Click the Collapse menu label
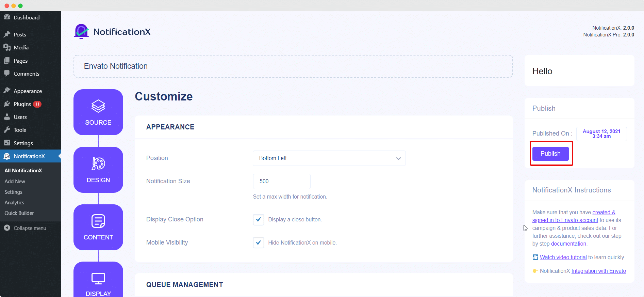Image resolution: width=644 pixels, height=297 pixels. [x=30, y=228]
